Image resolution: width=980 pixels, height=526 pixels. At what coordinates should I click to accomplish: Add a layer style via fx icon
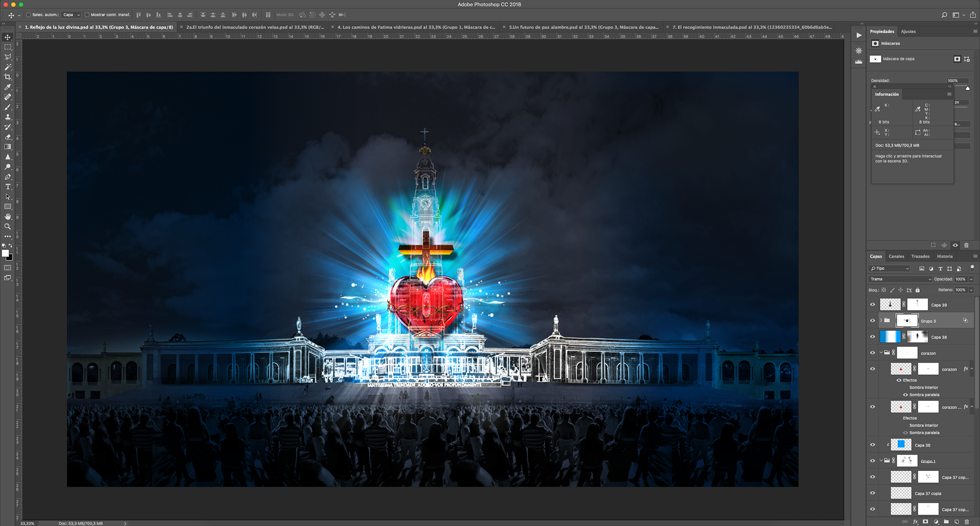coord(916,521)
